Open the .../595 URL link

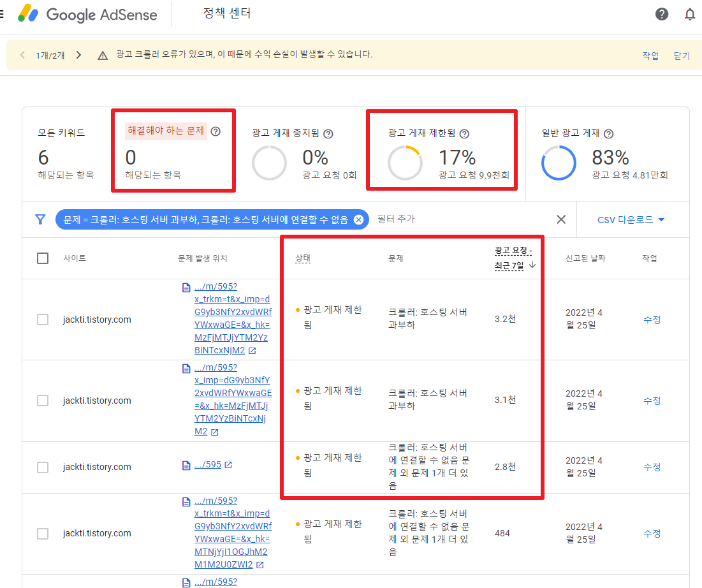tap(208, 465)
